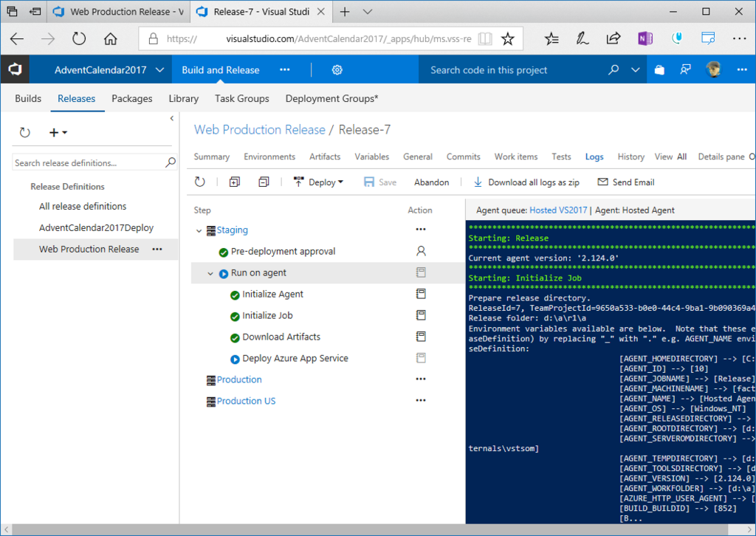The image size is (756, 536).
Task: Open ellipsis menu for Web Production Release definition
Action: 157,250
